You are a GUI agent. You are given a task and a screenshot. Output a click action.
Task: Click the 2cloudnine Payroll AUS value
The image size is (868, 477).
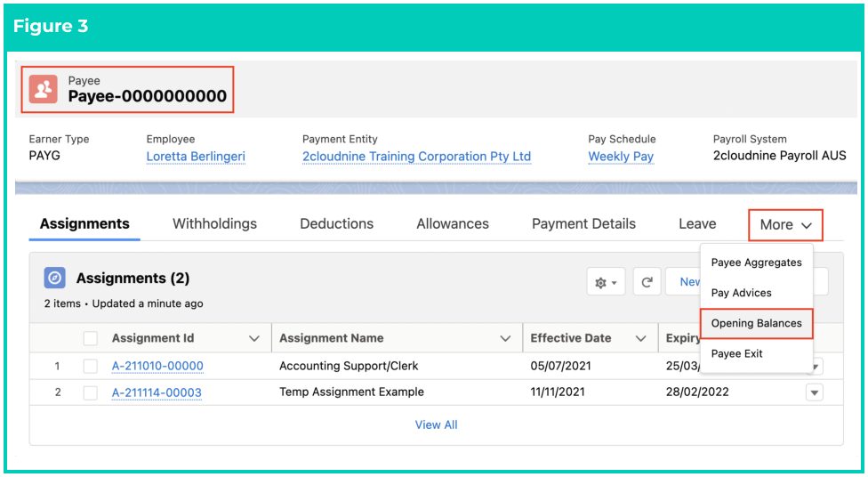[779, 156]
